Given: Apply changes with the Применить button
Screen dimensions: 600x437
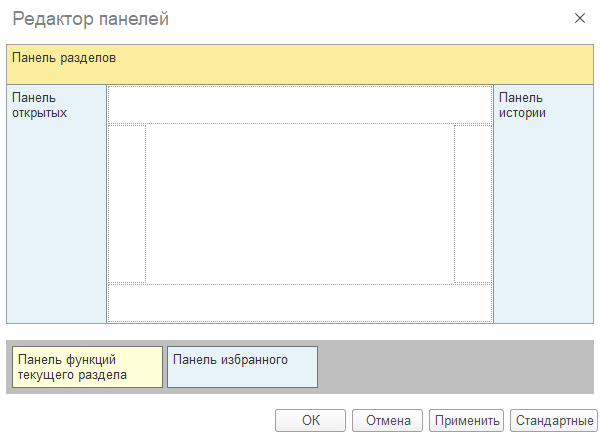Looking at the screenshot, I should pos(466,420).
